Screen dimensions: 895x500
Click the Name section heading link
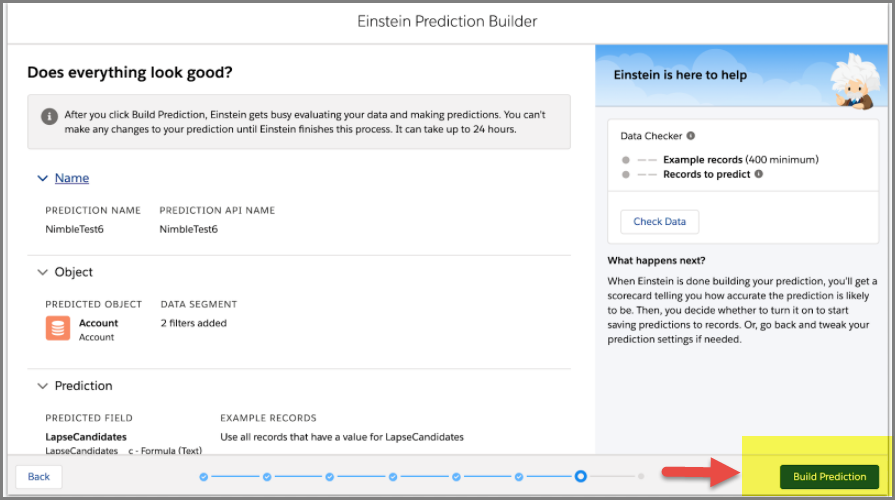(72, 178)
